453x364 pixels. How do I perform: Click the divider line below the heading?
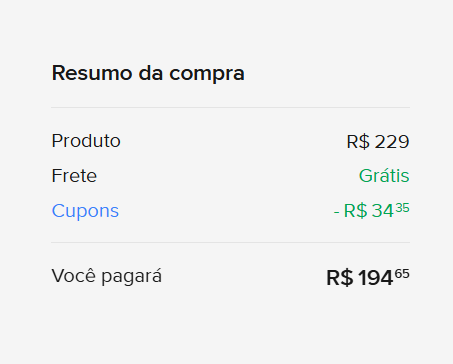click(x=230, y=107)
